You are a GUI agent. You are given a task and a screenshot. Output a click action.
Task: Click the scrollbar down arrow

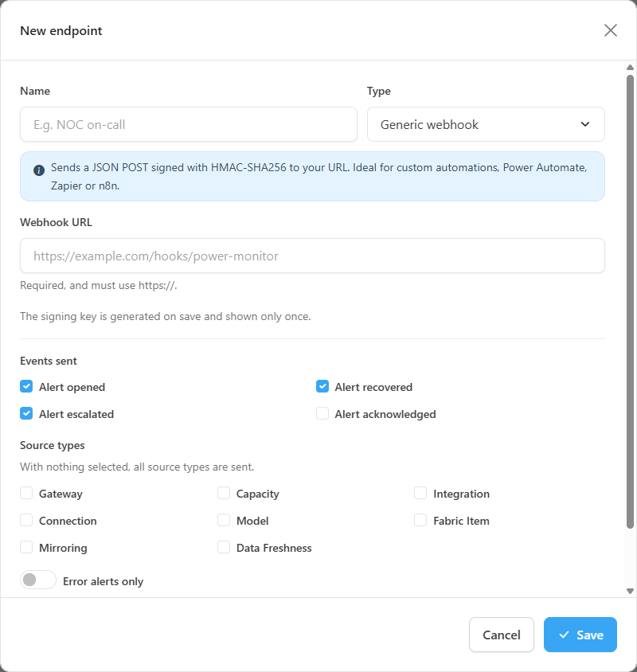click(x=630, y=591)
